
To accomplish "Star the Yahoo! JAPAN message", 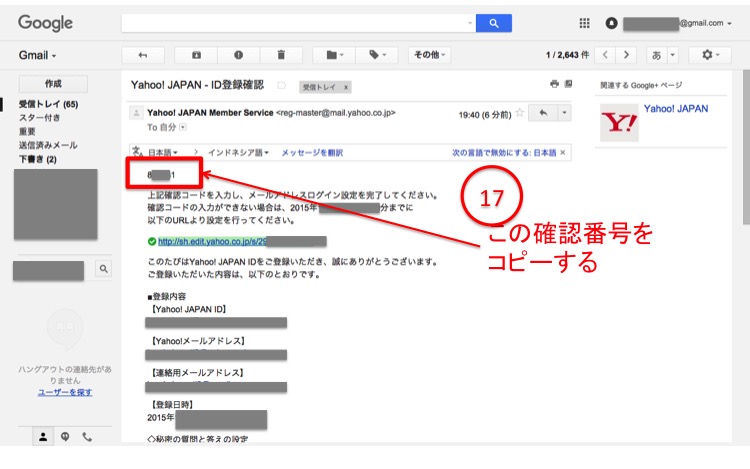I will click(x=519, y=113).
